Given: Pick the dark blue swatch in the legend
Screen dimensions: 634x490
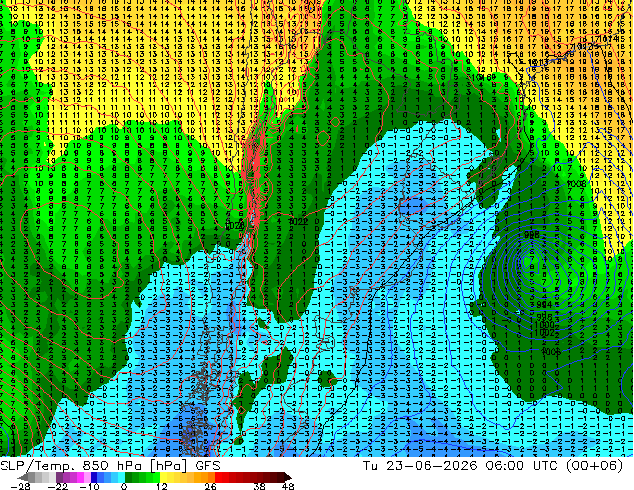Looking at the screenshot, I should (94, 477).
